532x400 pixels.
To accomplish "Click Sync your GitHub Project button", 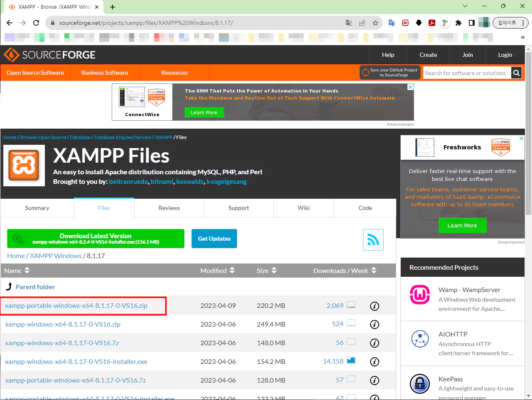I will [x=390, y=73].
